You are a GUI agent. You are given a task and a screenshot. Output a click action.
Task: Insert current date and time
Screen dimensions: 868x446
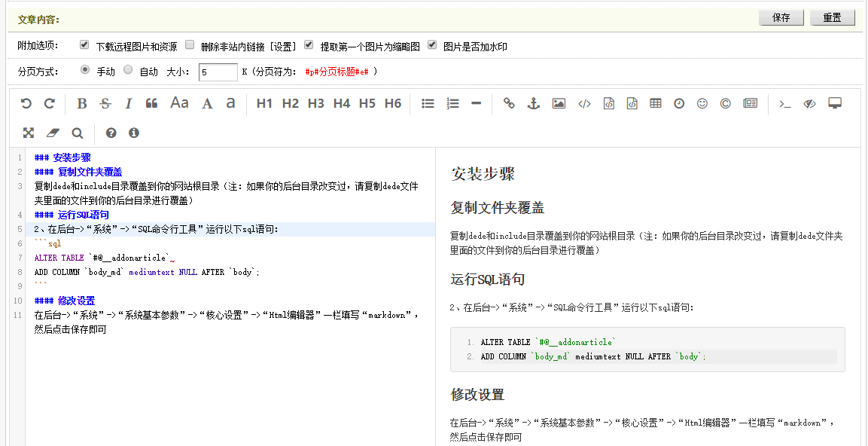pos(679,103)
